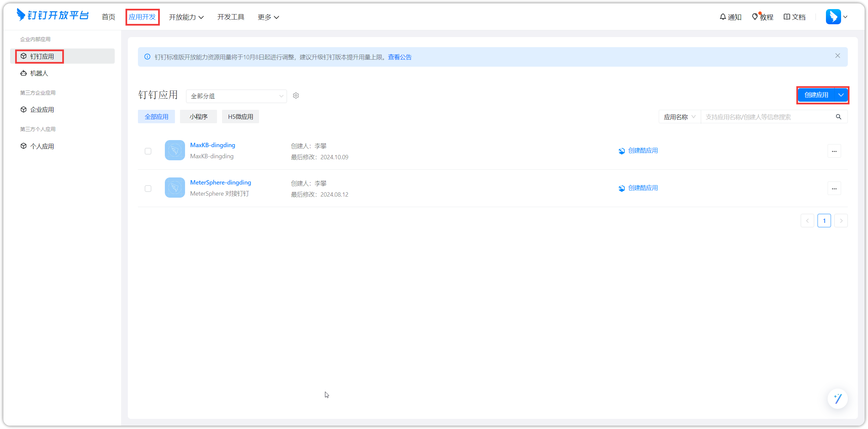This screenshot has height=429, width=868.
Task: Click the group settings gear icon
Action: click(296, 96)
